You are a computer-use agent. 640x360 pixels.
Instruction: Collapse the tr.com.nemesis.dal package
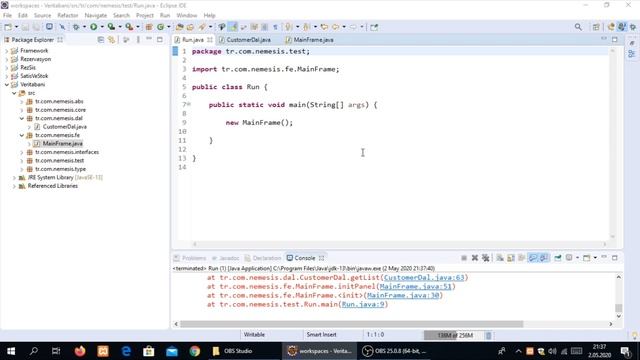tap(22, 118)
